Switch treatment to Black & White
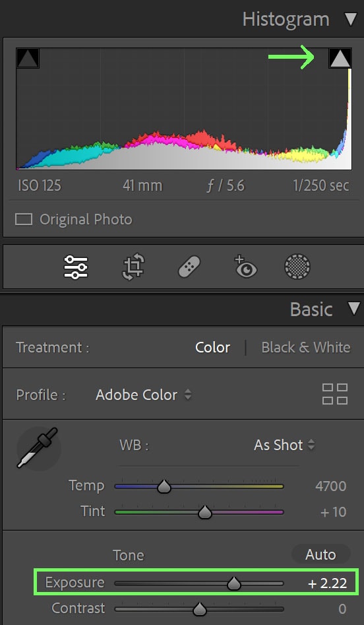364x625 pixels. coord(306,347)
